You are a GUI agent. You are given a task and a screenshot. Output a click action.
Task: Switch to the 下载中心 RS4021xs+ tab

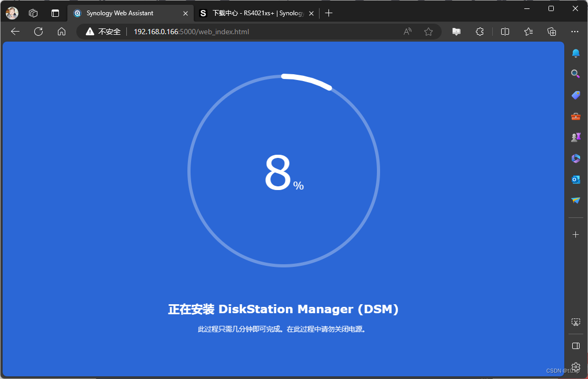point(258,13)
